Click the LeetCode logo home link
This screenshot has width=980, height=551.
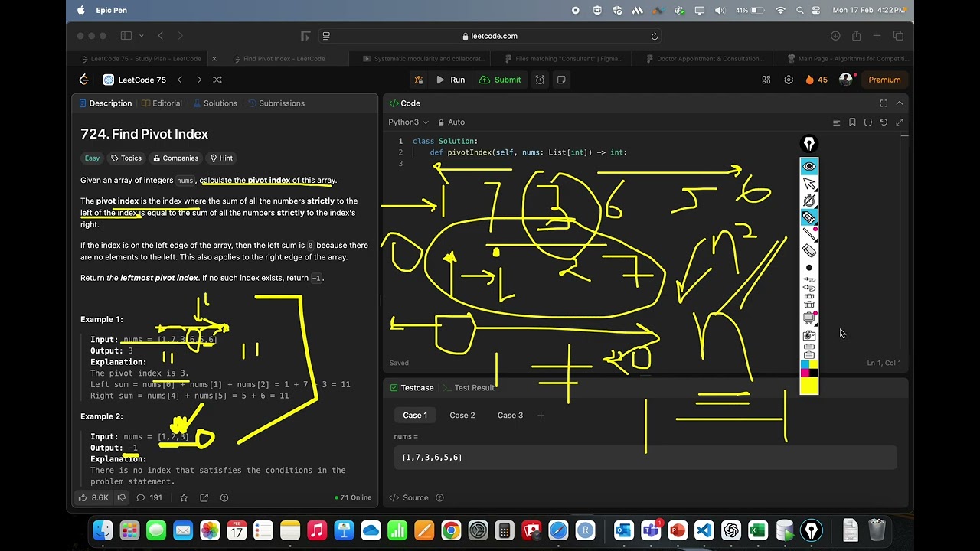click(x=83, y=80)
